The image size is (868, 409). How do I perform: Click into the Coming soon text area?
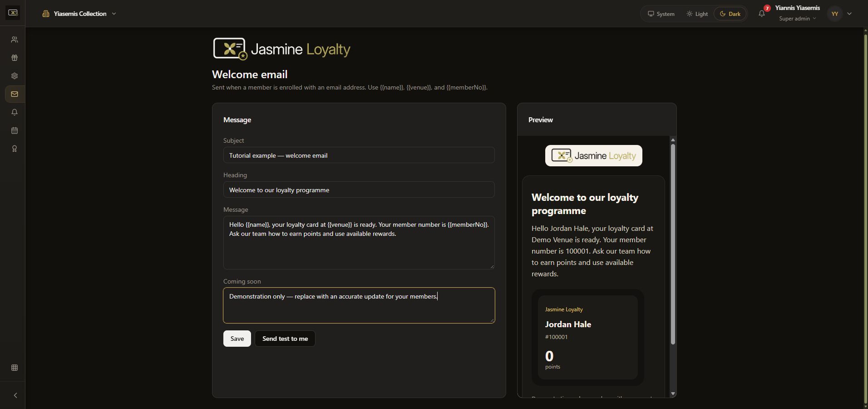click(359, 305)
